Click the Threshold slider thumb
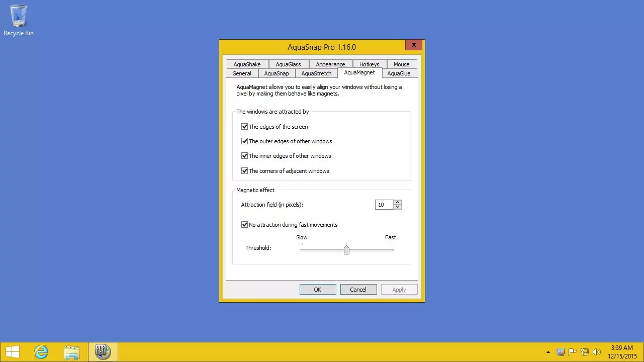Viewport: 644px width, 362px height. pos(346,250)
